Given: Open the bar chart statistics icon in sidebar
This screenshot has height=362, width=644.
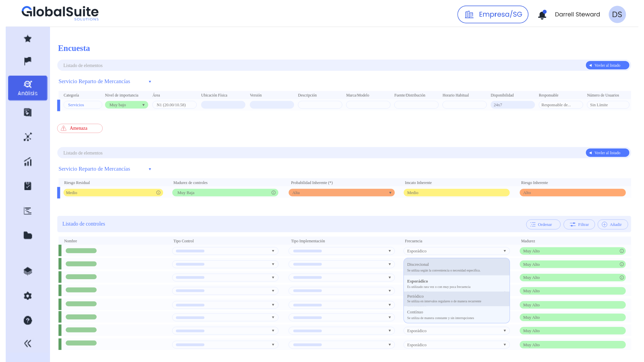Looking at the screenshot, I should [x=28, y=162].
